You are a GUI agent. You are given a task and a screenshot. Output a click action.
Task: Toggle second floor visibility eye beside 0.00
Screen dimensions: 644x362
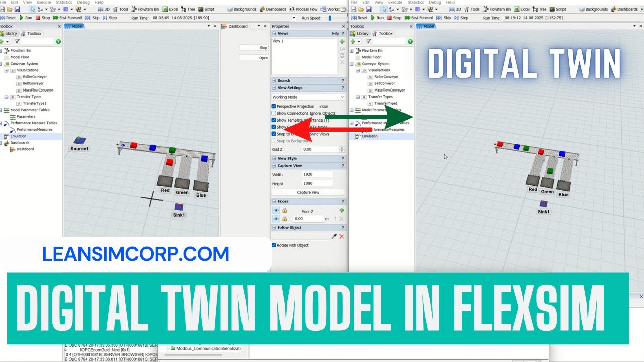pyautogui.click(x=275, y=219)
